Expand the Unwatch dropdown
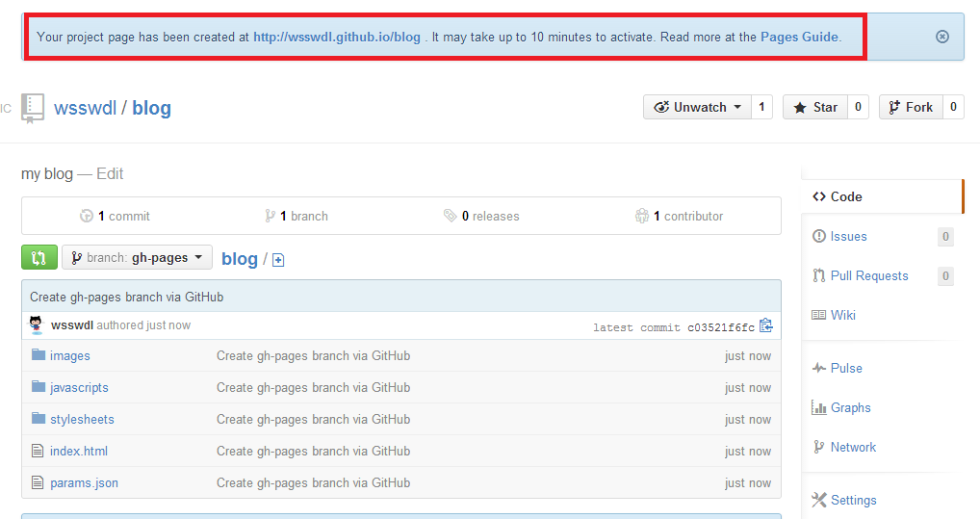 [697, 108]
